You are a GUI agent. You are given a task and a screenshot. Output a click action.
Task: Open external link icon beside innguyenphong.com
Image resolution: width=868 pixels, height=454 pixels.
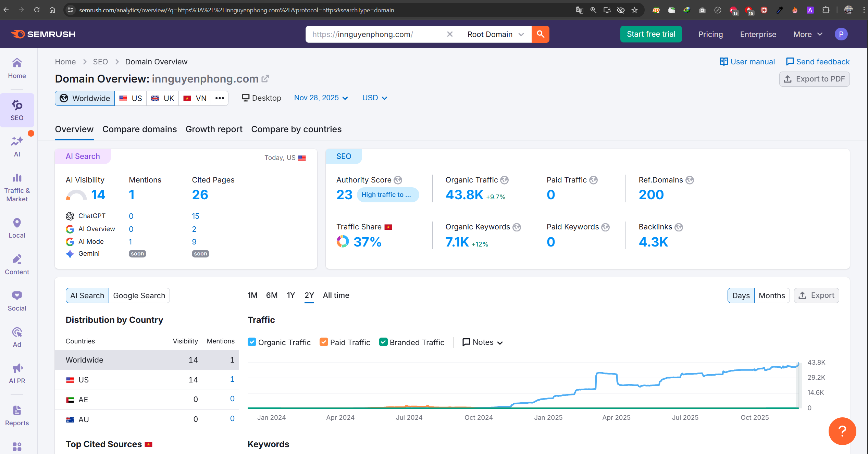265,79
